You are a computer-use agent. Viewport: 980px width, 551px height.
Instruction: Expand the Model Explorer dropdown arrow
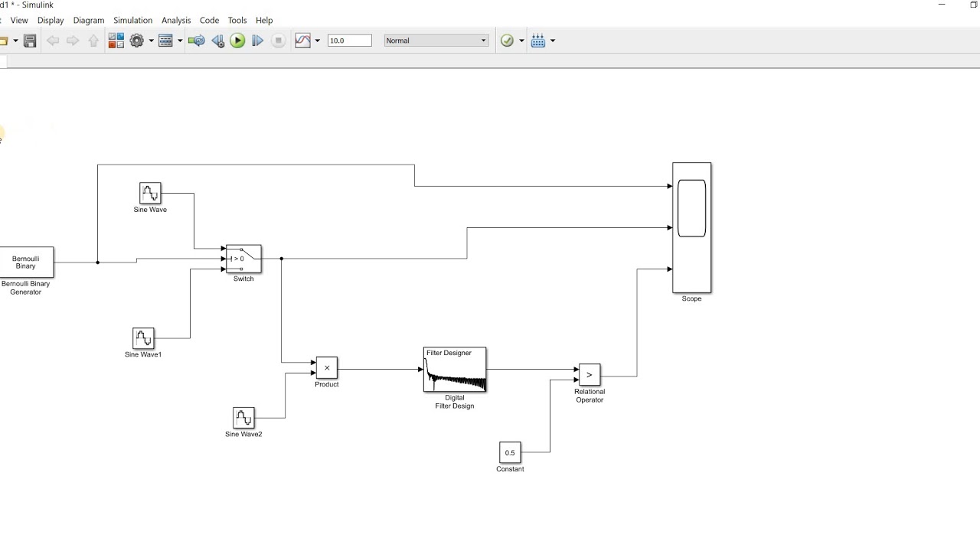(180, 41)
